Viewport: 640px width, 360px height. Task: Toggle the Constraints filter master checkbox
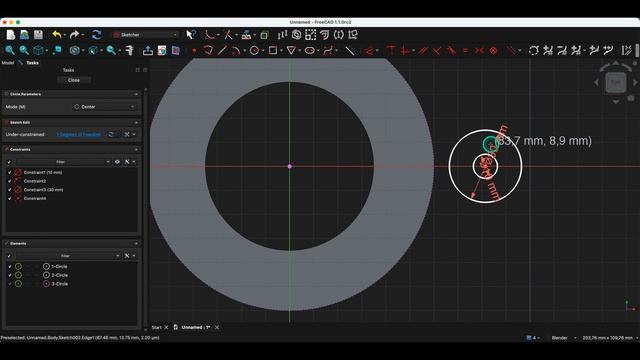tap(9, 162)
